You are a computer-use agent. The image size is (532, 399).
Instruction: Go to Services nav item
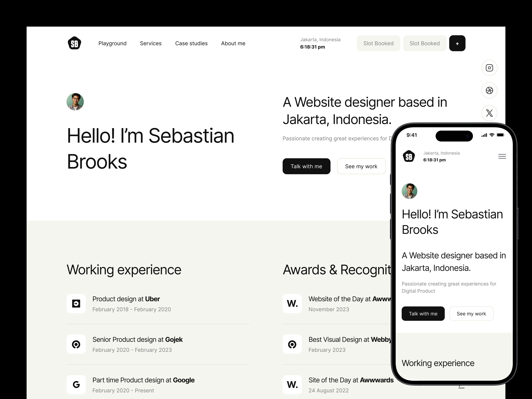coord(151,43)
